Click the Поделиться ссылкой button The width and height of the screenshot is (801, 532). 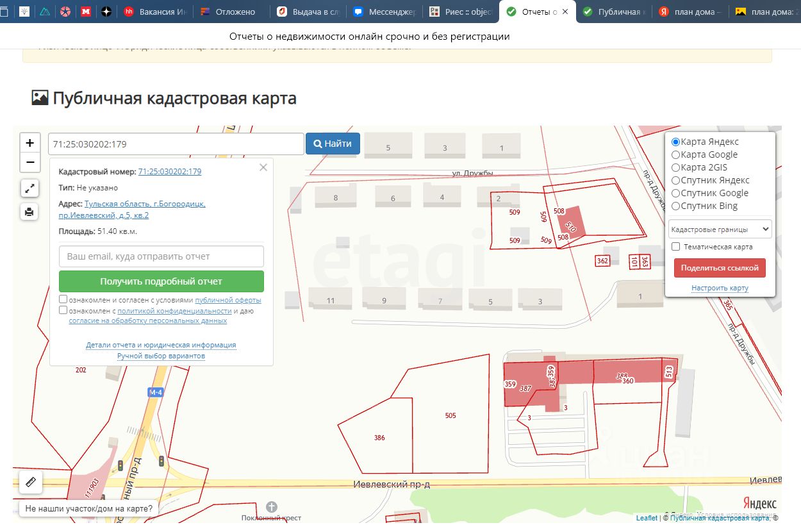click(720, 268)
